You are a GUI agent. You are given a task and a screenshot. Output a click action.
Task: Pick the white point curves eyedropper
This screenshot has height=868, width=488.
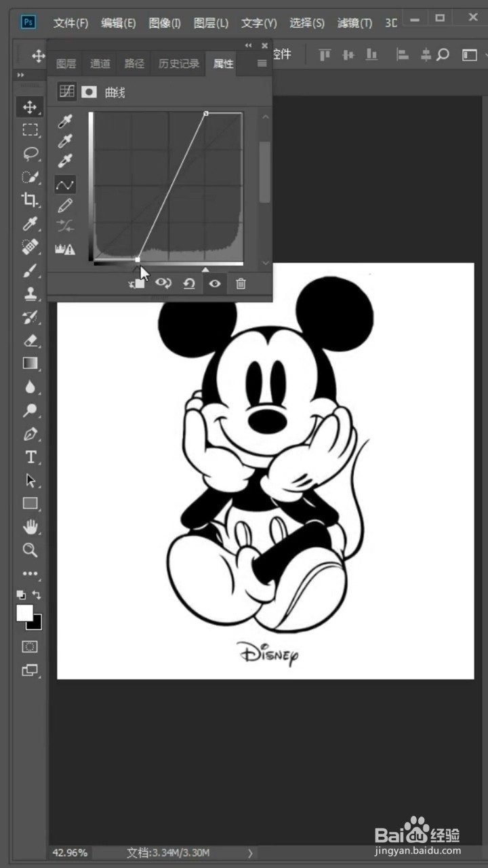click(66, 162)
